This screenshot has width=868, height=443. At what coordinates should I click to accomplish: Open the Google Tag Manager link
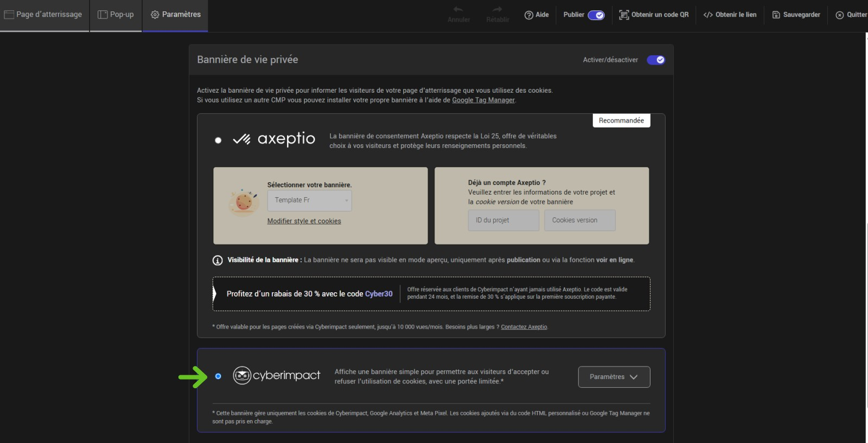483,100
